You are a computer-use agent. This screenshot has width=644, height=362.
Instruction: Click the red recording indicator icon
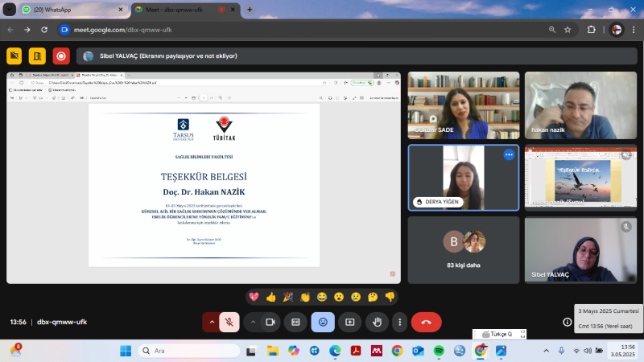[61, 56]
